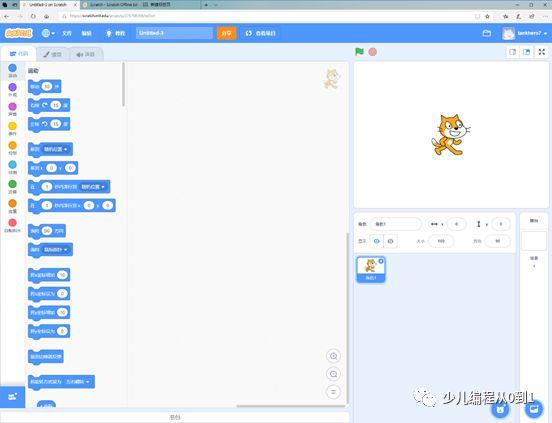The height and width of the screenshot is (423, 552).
Task: Select the red My Blocks category circle
Action: (12, 223)
